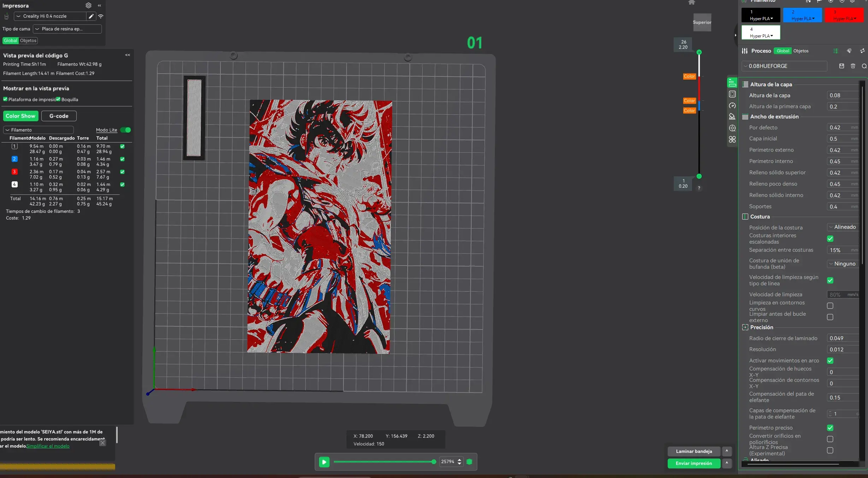Viewport: 868px width, 478px height.
Task: Open printer settings gear in Impresora panel
Action: [x=88, y=5]
